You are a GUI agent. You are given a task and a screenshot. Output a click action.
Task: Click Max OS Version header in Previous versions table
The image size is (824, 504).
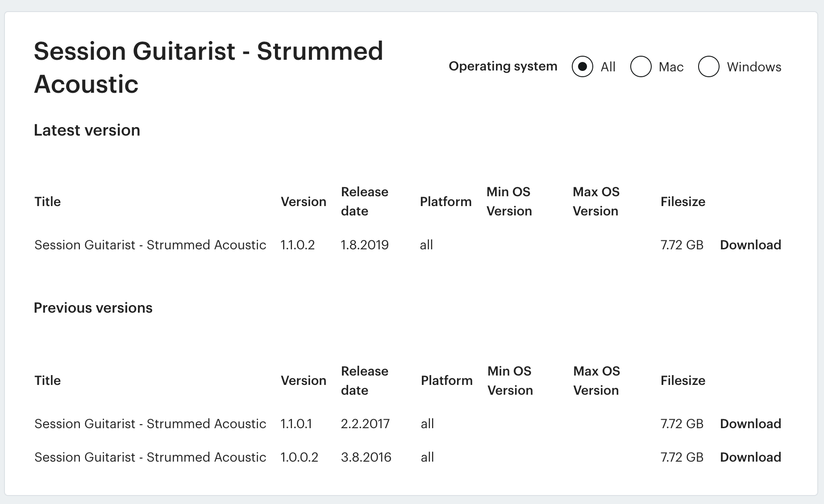coord(597,380)
